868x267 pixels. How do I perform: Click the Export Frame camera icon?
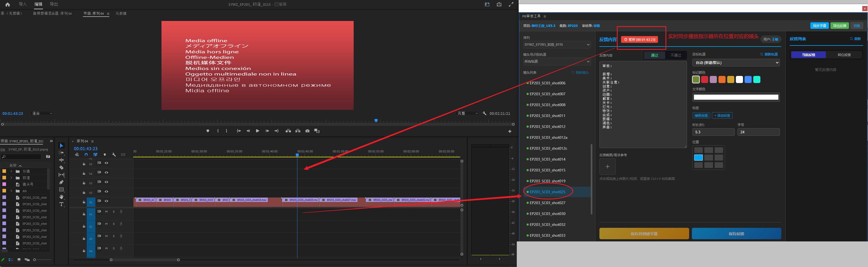point(307,131)
